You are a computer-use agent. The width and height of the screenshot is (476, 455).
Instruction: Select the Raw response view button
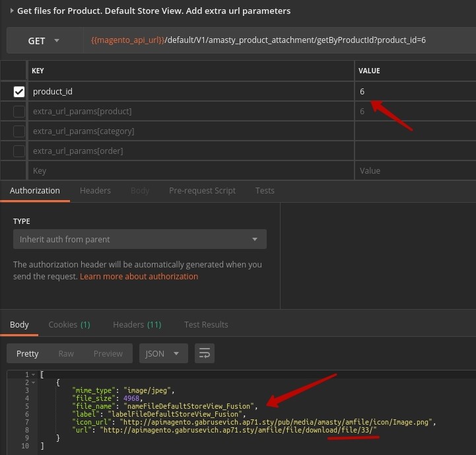(x=66, y=353)
